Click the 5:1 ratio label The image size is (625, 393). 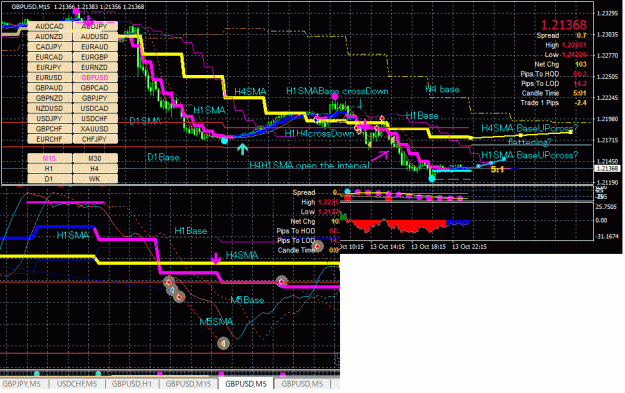pyautogui.click(x=497, y=169)
